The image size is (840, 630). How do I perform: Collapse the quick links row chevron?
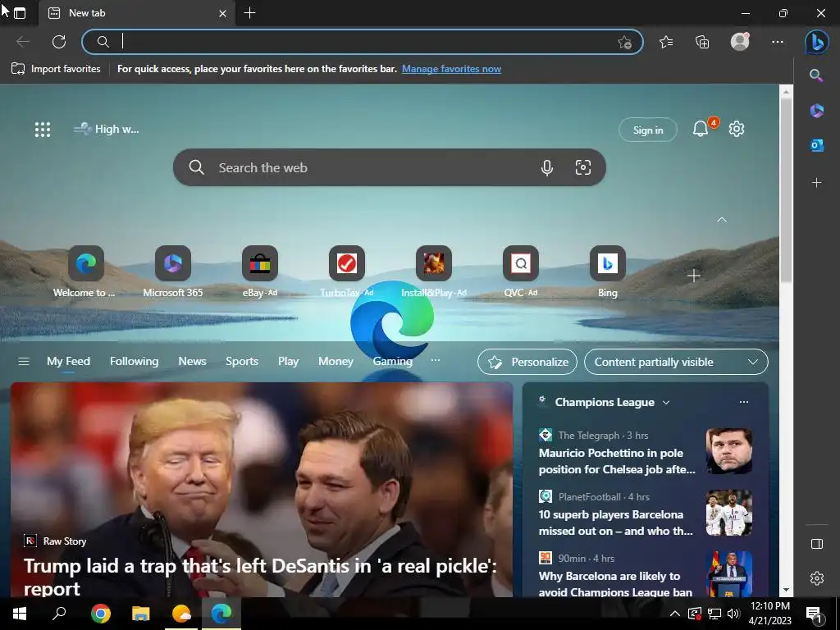click(722, 220)
